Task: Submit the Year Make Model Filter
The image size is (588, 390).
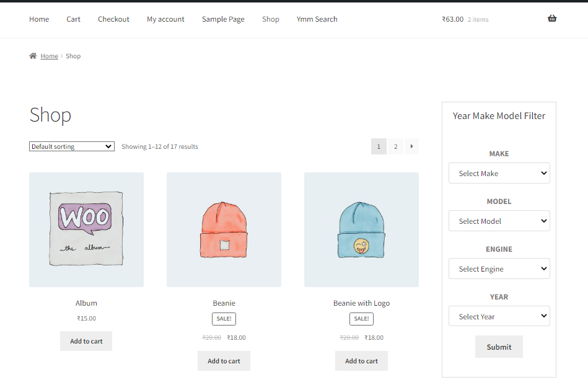Action: [x=499, y=347]
